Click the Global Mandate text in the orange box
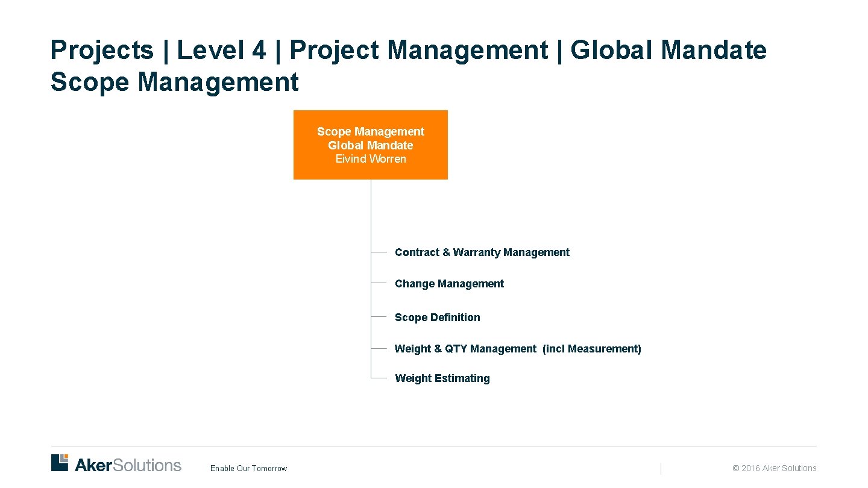This screenshot has height=488, width=868. (370, 145)
